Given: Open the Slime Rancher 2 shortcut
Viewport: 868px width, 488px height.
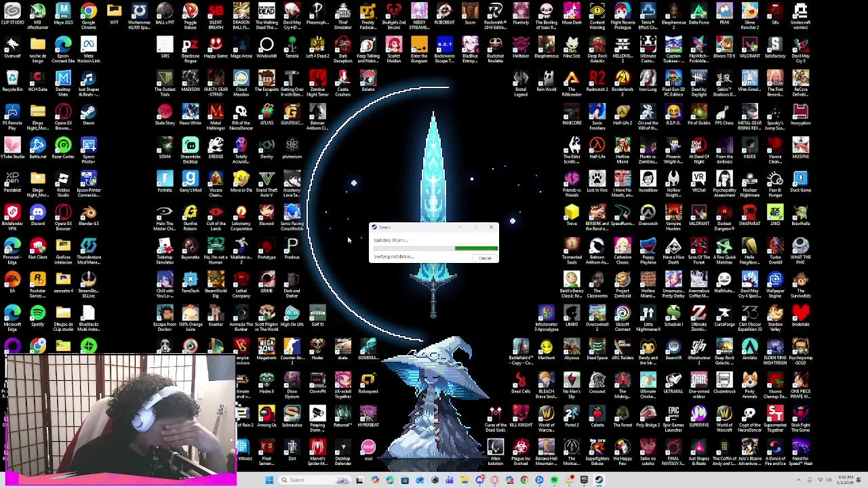Looking at the screenshot, I should pos(749,15).
